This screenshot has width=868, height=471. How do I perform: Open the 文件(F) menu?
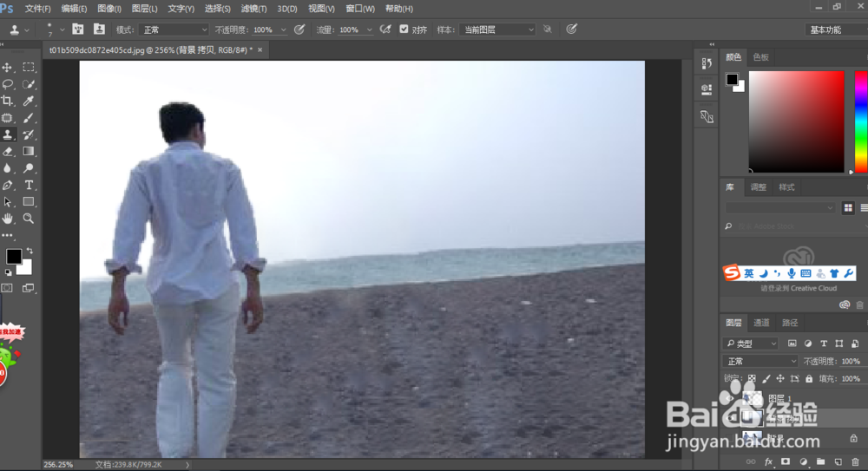coord(37,9)
